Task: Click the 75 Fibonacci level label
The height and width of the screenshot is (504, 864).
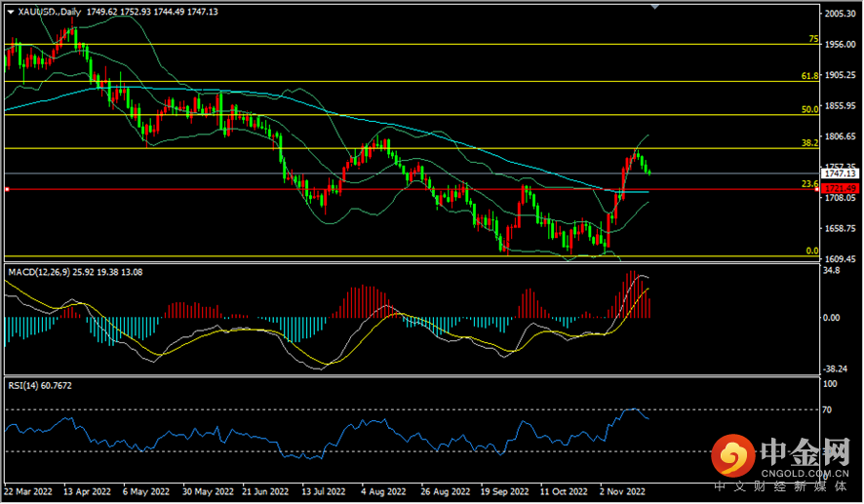Action: [x=812, y=39]
